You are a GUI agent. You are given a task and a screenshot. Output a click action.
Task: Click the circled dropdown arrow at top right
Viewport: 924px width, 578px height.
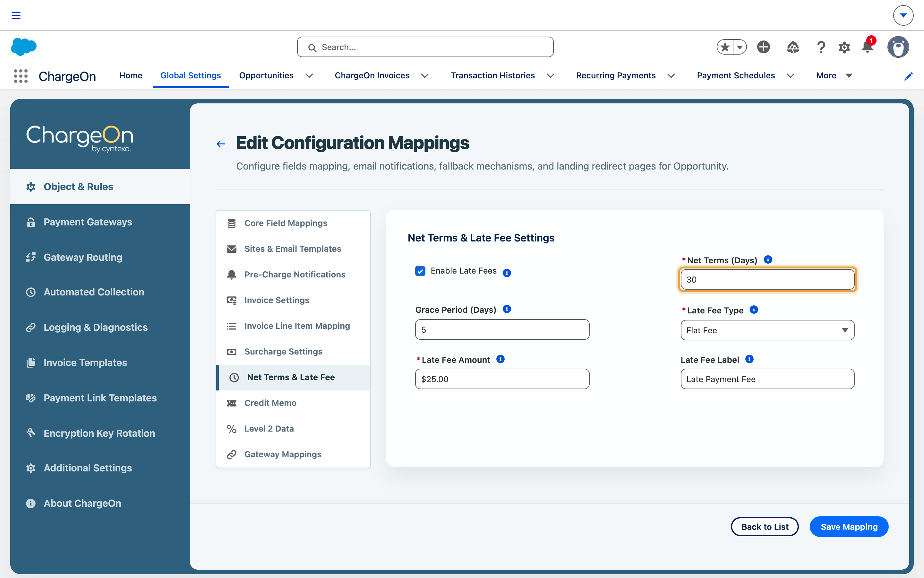903,15
